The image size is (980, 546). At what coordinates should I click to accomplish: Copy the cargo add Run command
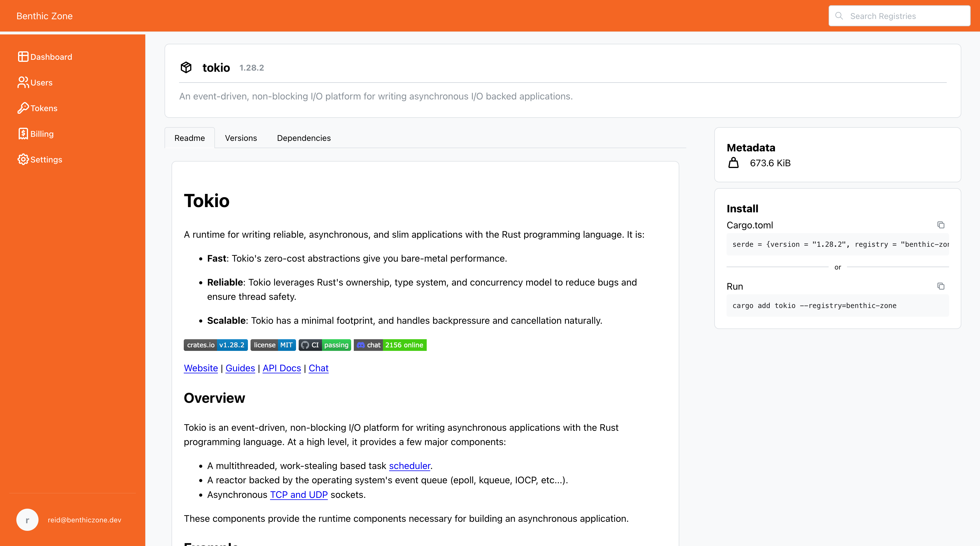click(x=940, y=286)
